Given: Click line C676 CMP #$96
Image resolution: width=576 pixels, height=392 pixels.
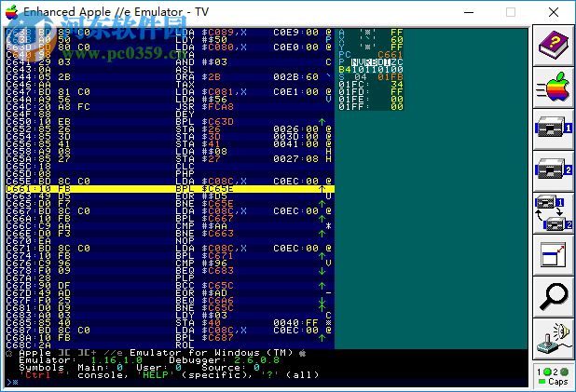Looking at the screenshot, I should 170,264.
